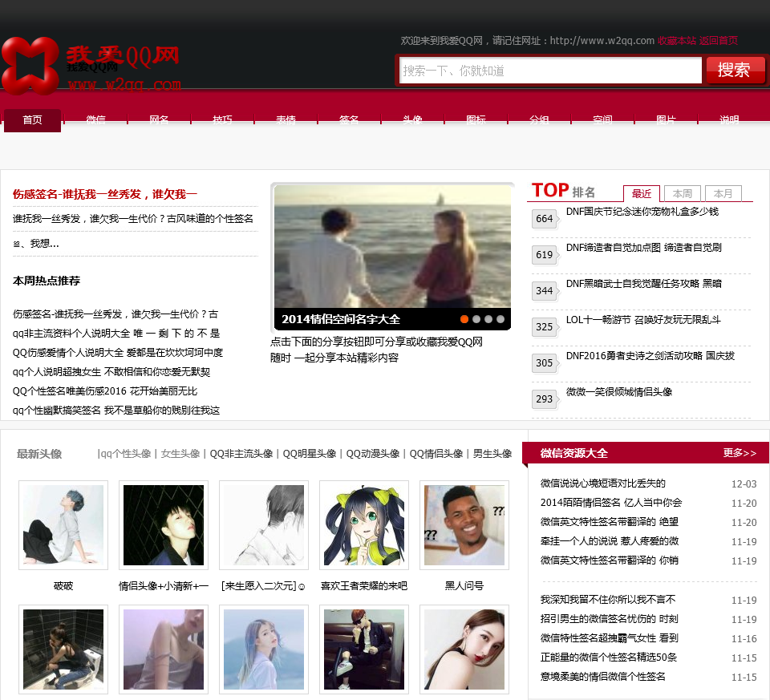Screen dimensions: 770x700
Task: Open the QQ明星头像 avatar category
Action: (310, 454)
